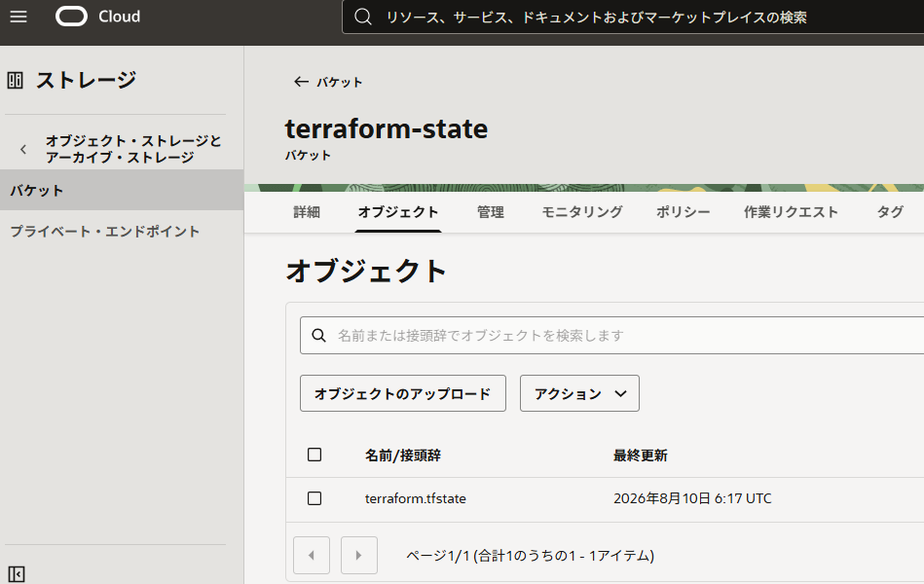Switch to the 詳細 tab
This screenshot has width=924, height=584.
(x=307, y=212)
